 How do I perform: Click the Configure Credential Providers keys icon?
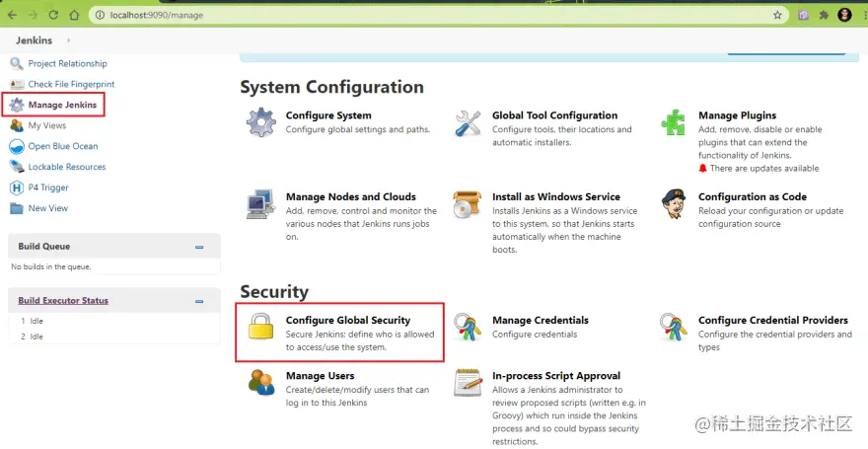pos(673,327)
